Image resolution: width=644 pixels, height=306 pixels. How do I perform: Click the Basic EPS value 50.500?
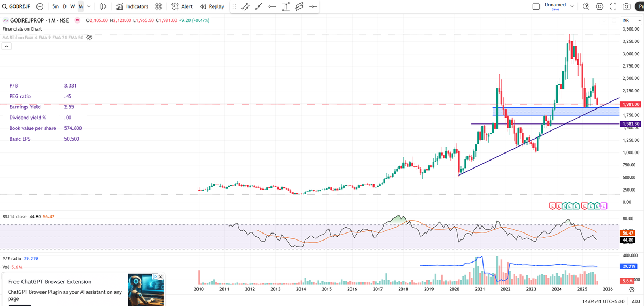tap(71, 139)
